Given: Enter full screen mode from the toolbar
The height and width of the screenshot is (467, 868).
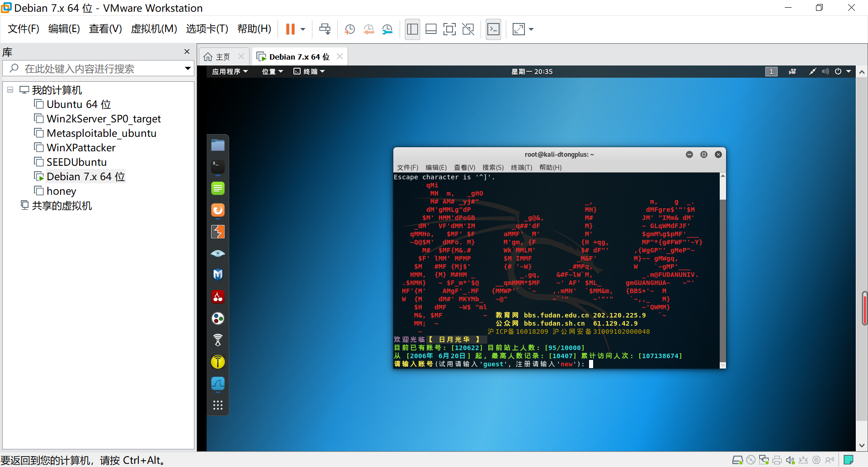Looking at the screenshot, I should (449, 29).
